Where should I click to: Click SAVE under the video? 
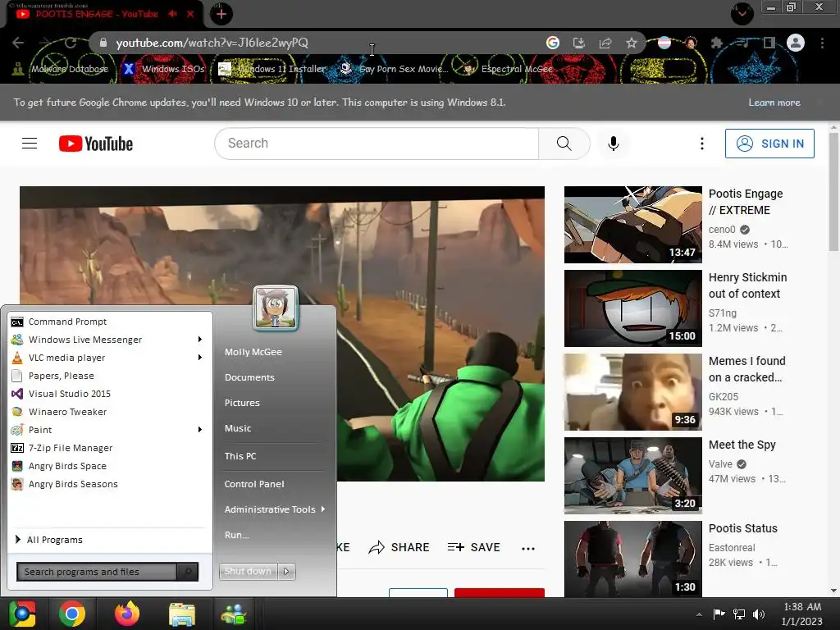tap(474, 547)
